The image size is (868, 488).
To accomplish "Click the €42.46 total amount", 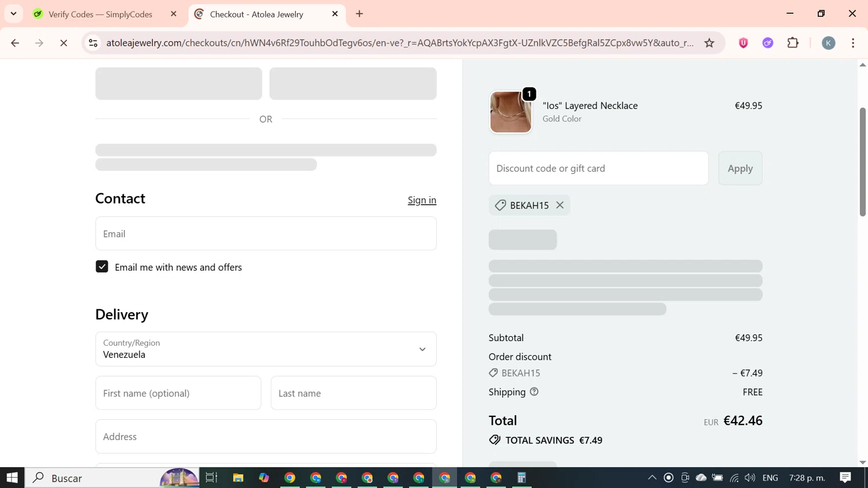I will click(x=743, y=420).
